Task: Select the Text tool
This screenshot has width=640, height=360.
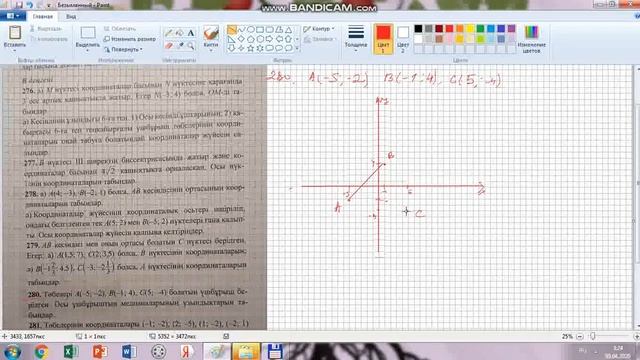Action: point(191,33)
